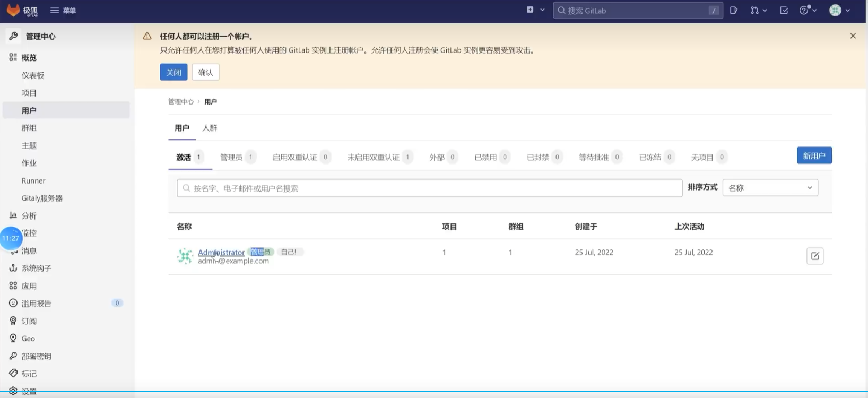Open the help question mark menu
The width and height of the screenshot is (868, 398).
[x=808, y=10]
